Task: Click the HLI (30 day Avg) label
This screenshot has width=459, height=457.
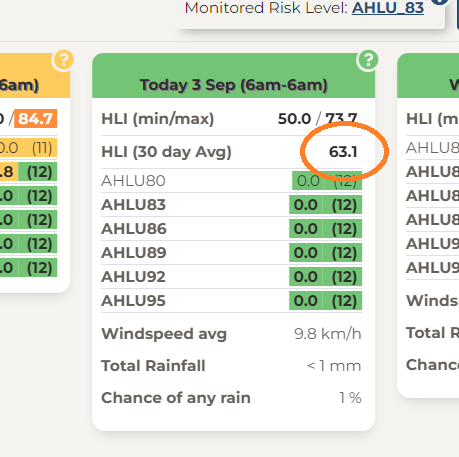Action: point(166,152)
